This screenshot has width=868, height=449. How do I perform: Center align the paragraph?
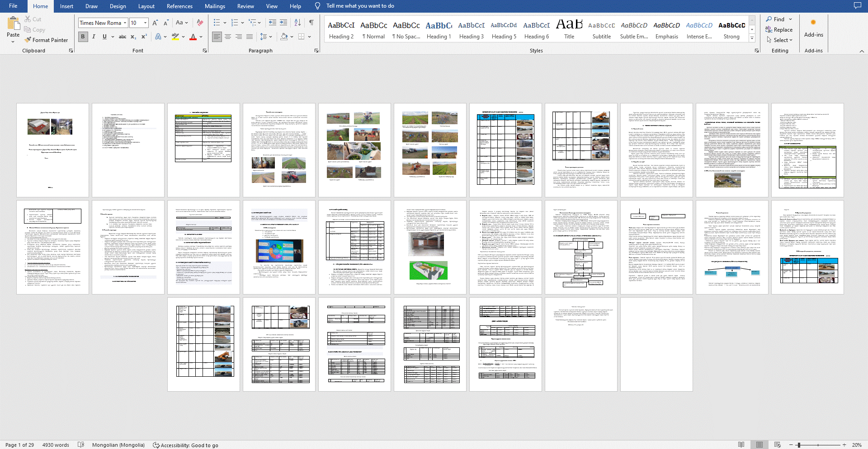click(x=228, y=37)
